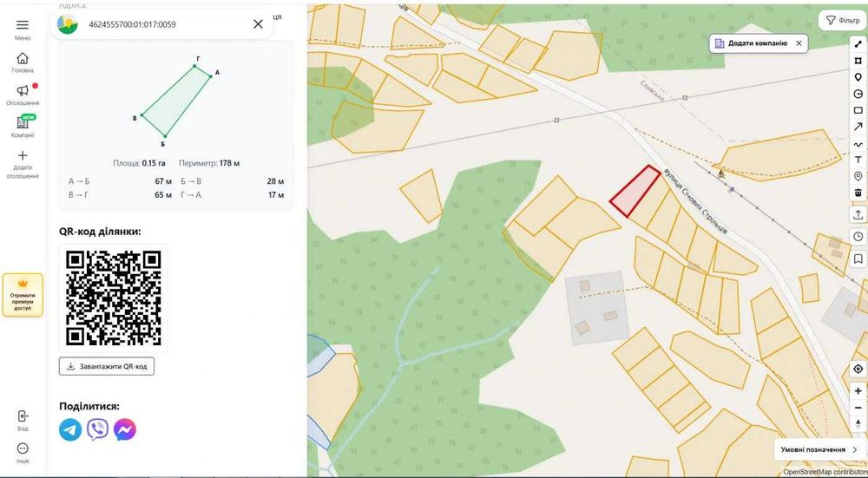Screen dimensions: 868x478
Task: Dismiss the Додати компанію banner
Action: click(799, 43)
